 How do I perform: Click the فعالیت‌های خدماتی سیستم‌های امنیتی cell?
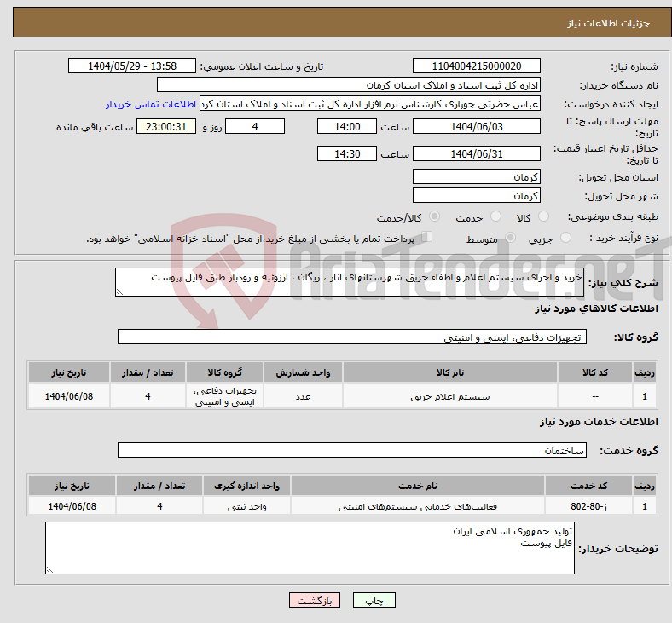(418, 505)
